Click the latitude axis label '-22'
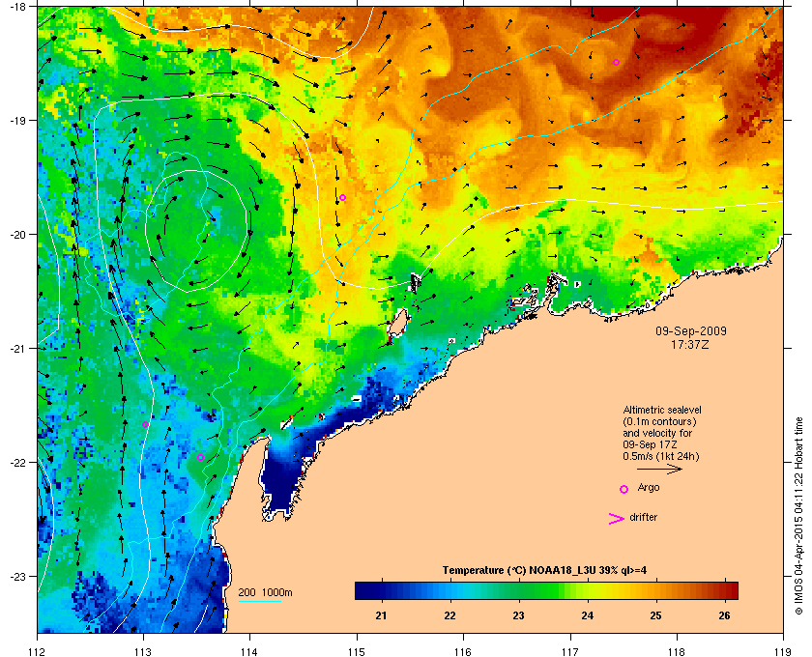 [17, 462]
